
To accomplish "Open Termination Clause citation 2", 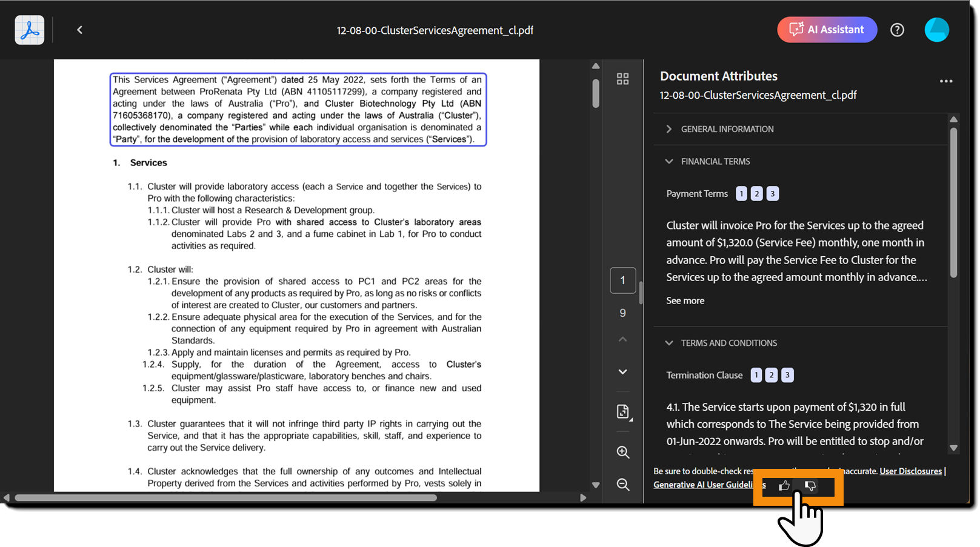I will tap(772, 376).
